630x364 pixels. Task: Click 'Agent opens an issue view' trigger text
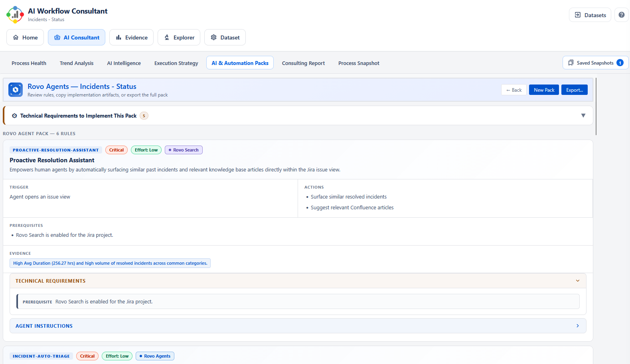40,197
